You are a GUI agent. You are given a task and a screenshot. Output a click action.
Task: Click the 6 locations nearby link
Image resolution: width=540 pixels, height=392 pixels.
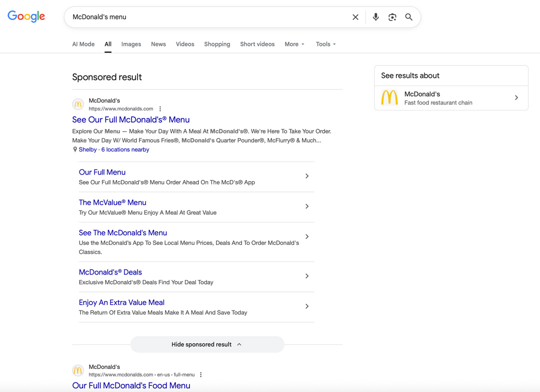(x=125, y=149)
